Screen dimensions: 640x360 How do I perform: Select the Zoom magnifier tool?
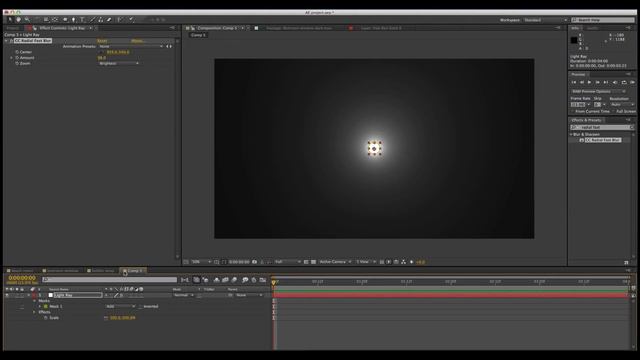27,20
